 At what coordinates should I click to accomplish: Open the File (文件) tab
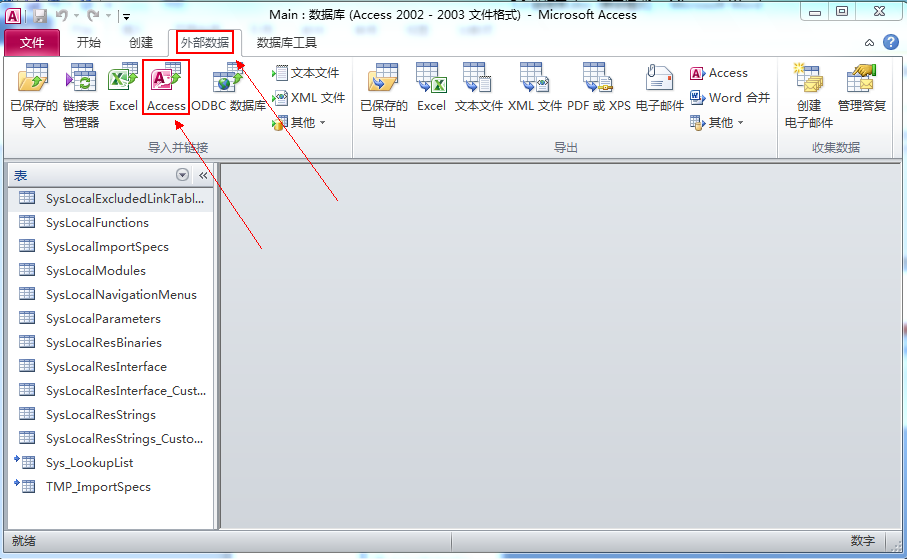32,43
